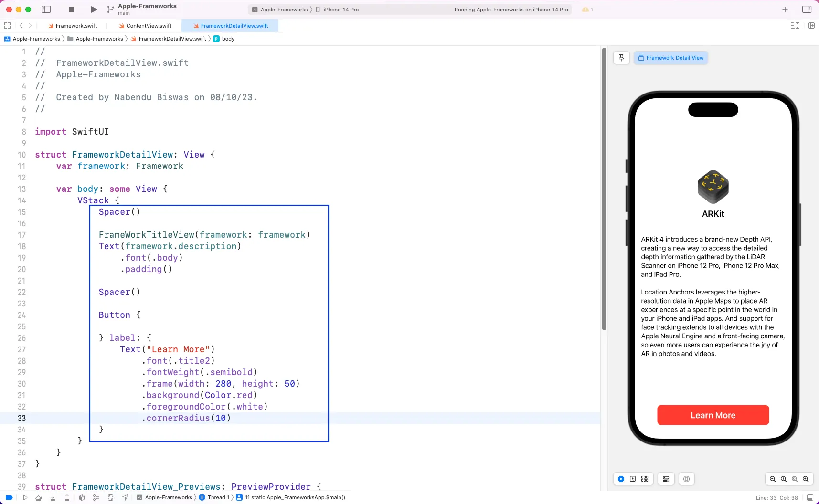
Task: Zoom preview canvas to fit
Action: (795, 479)
